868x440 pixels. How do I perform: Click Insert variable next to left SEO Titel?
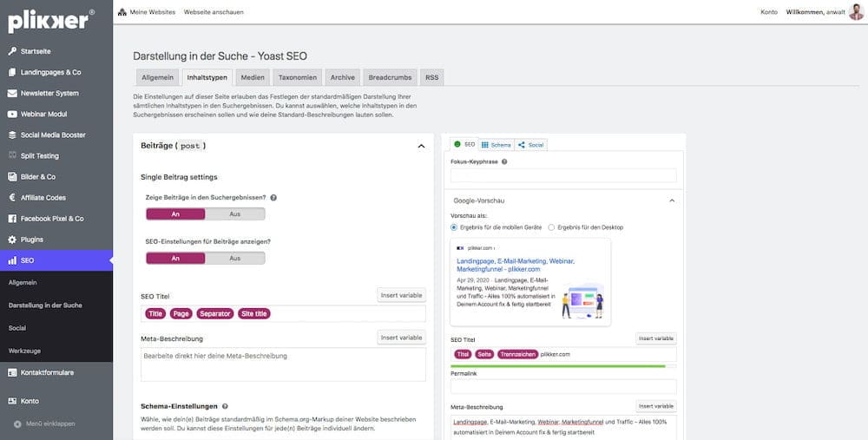tap(401, 296)
